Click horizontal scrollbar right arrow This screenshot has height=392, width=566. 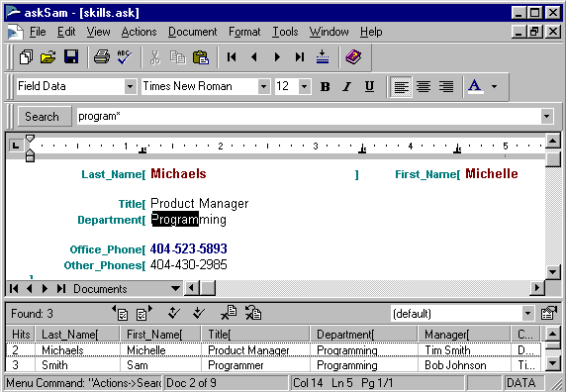click(x=537, y=288)
